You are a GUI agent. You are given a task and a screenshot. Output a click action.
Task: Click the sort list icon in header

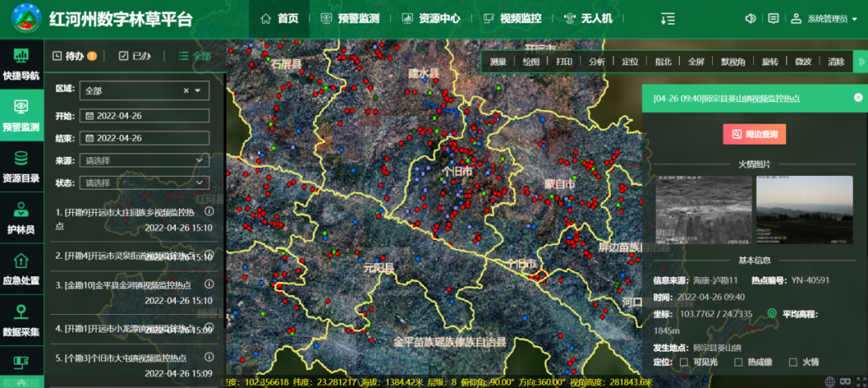point(667,18)
